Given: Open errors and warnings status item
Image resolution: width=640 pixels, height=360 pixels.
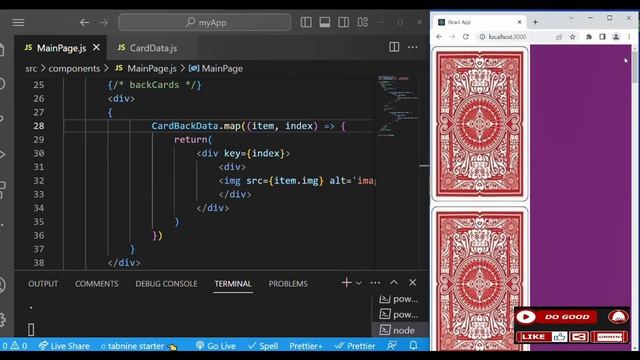Looking at the screenshot, I should coord(15,346).
